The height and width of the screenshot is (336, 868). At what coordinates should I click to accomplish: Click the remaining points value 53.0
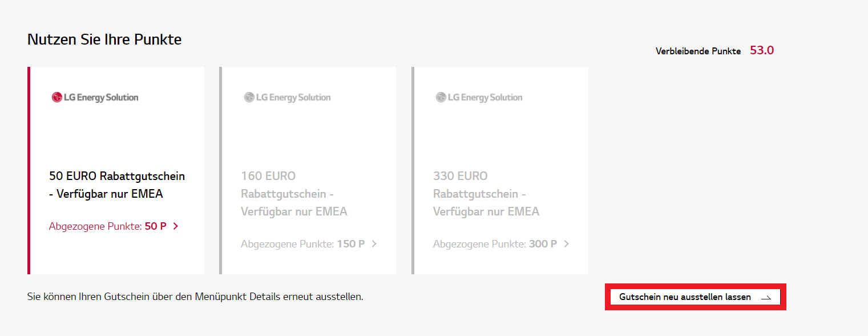[762, 50]
